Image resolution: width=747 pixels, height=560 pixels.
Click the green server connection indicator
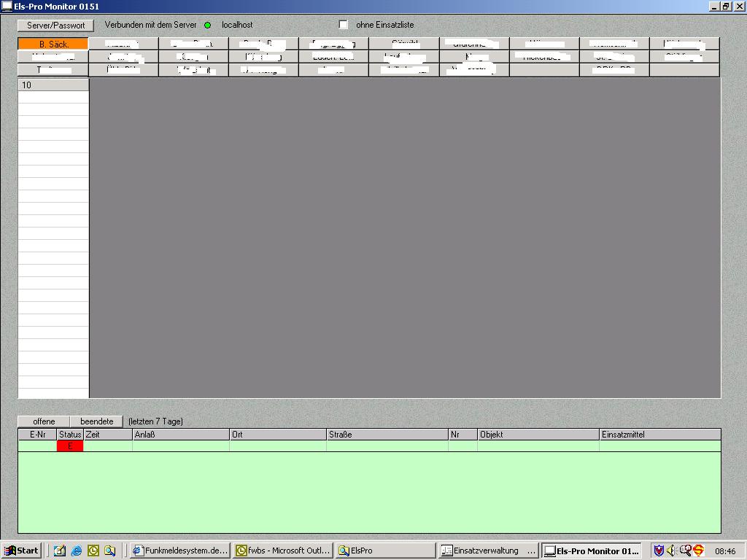click(x=207, y=25)
